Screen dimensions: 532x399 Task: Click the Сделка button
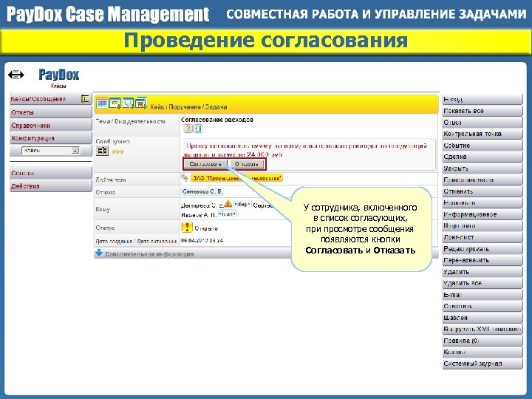[x=482, y=157]
